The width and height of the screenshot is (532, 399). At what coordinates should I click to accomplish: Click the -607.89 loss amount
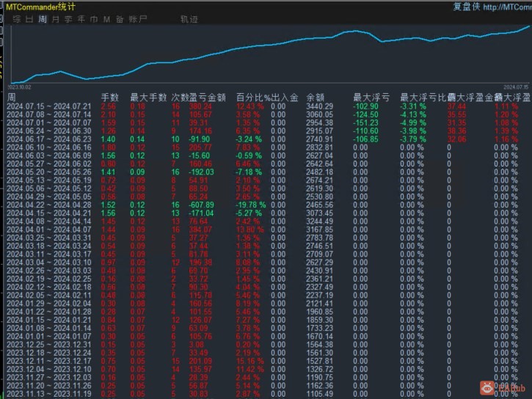pyautogui.click(x=202, y=205)
